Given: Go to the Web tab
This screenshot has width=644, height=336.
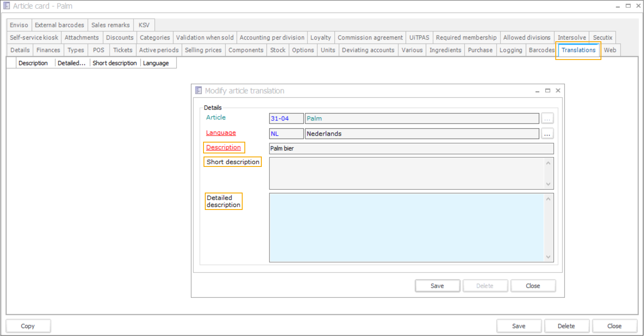Looking at the screenshot, I should (x=610, y=50).
